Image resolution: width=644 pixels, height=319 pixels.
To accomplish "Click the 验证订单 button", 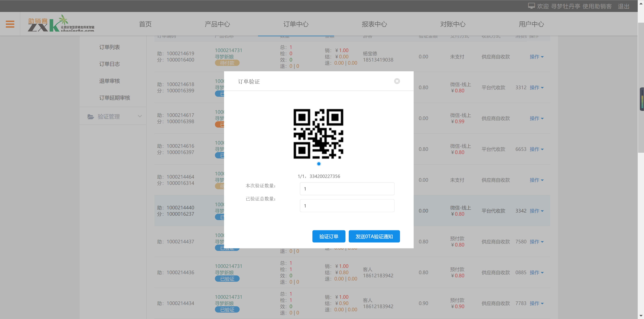I will [328, 236].
